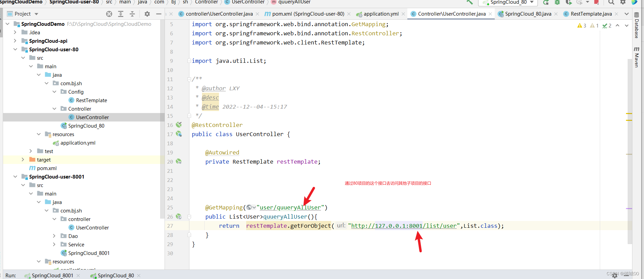
Task: Click the typo indicator showing 2
Action: (607, 25)
